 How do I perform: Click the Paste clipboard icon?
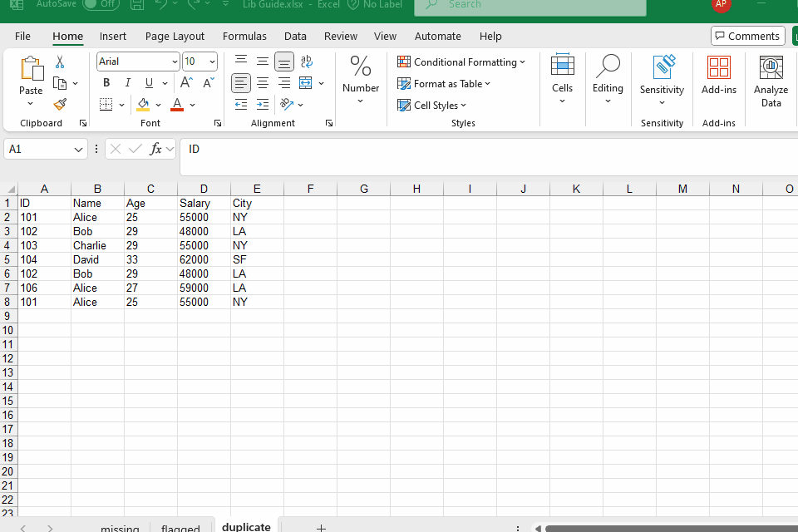coord(32,68)
